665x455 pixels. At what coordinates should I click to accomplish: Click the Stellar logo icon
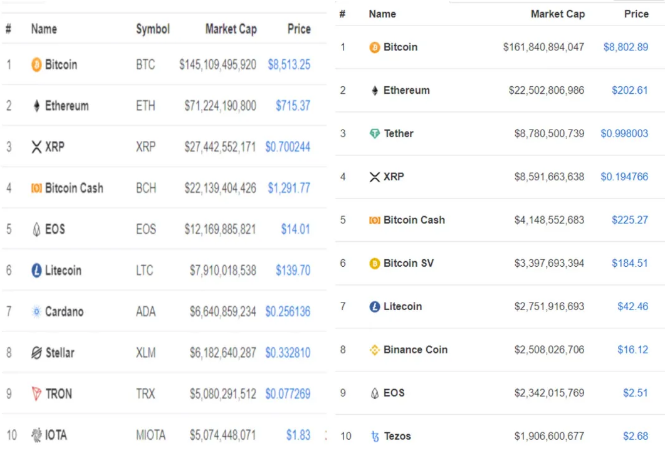tap(36, 353)
